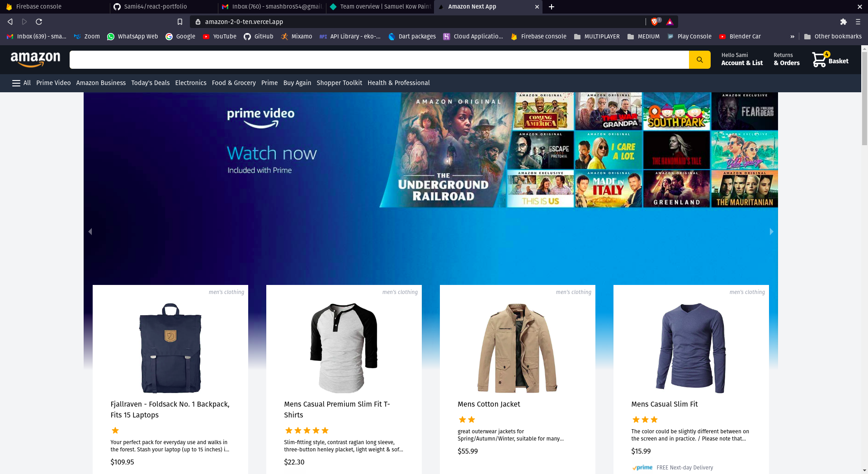The width and height of the screenshot is (868, 474).
Task: Open Prime Video in navigation bar
Action: [53, 83]
